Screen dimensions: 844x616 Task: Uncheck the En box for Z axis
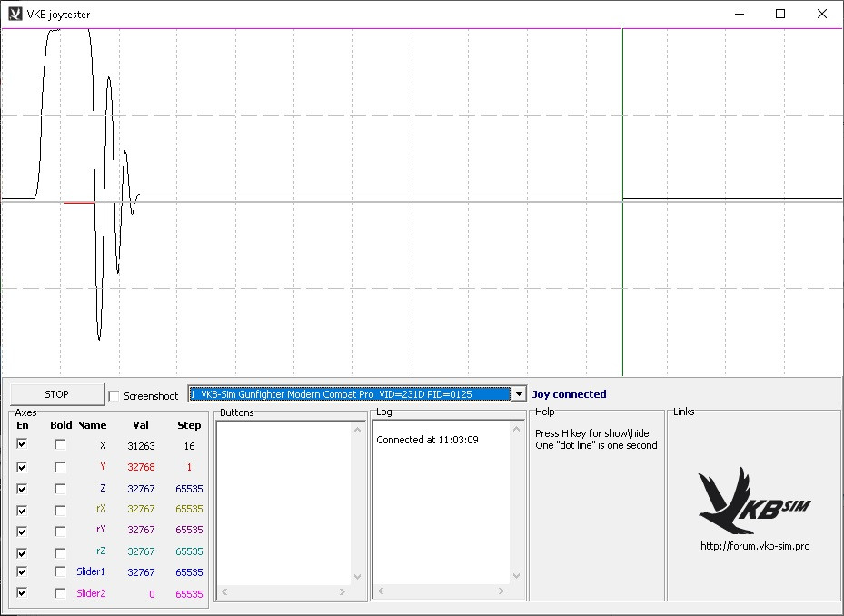[23, 489]
